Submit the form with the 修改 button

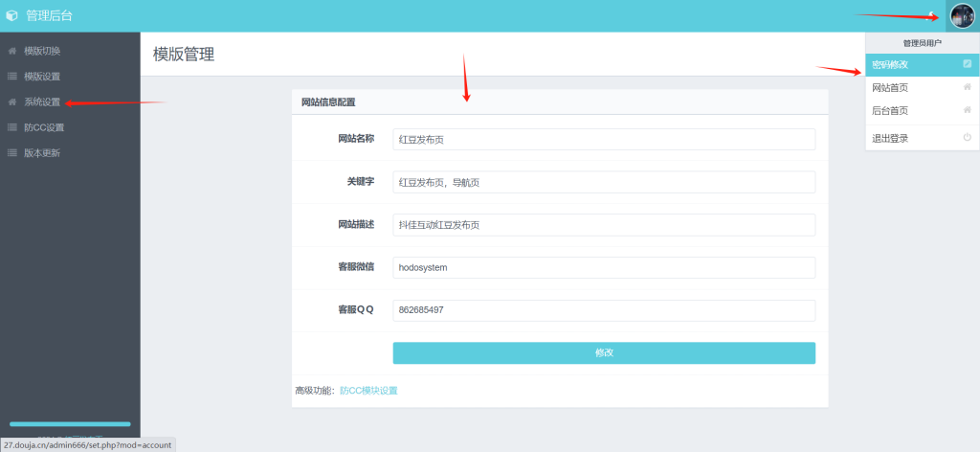click(x=604, y=352)
